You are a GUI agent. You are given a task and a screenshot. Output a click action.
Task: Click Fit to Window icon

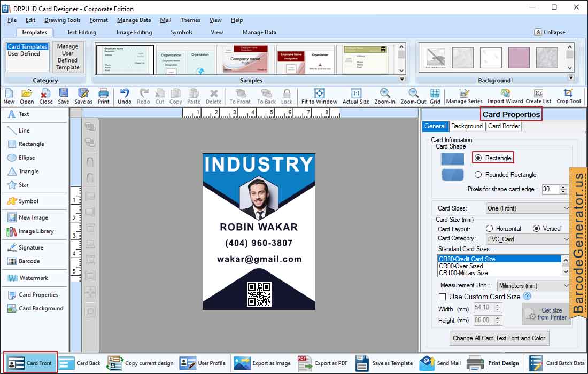point(319,96)
